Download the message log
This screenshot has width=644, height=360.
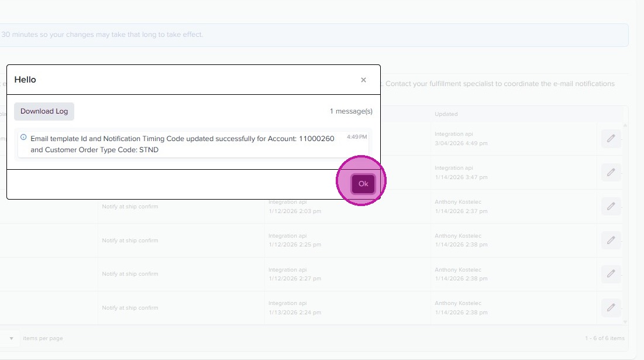(x=44, y=111)
